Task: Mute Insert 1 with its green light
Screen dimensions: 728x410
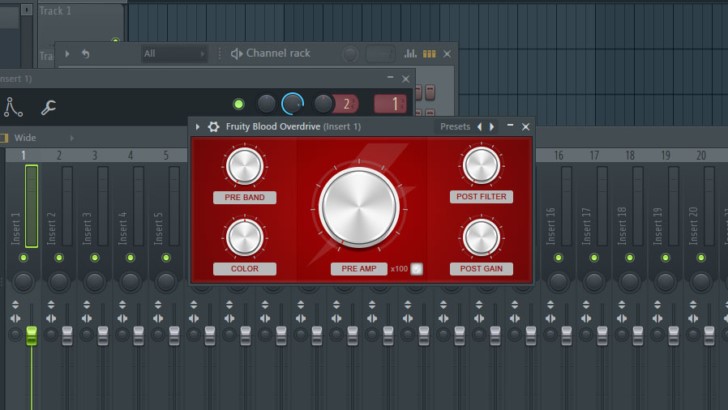Action: pyautogui.click(x=23, y=258)
